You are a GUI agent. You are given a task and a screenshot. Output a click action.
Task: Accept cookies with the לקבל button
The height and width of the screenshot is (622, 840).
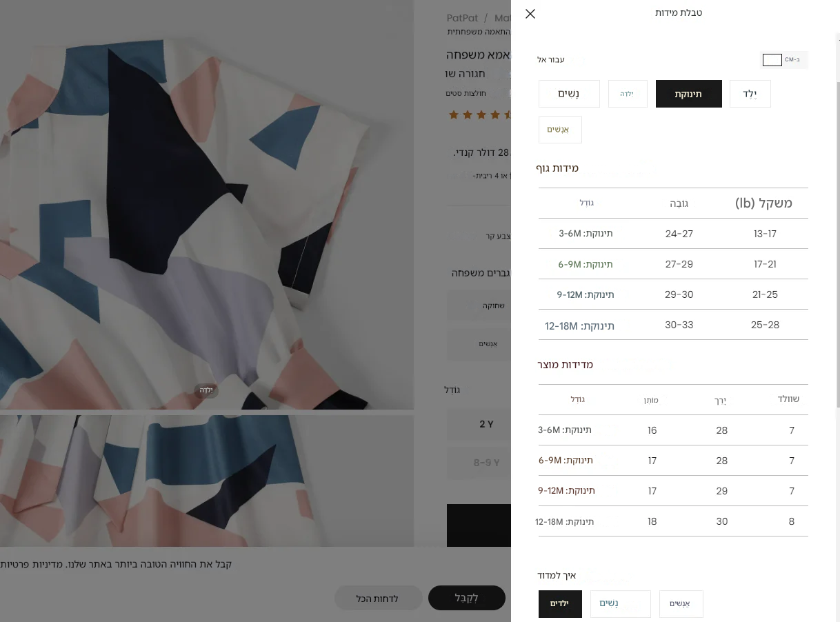467,598
